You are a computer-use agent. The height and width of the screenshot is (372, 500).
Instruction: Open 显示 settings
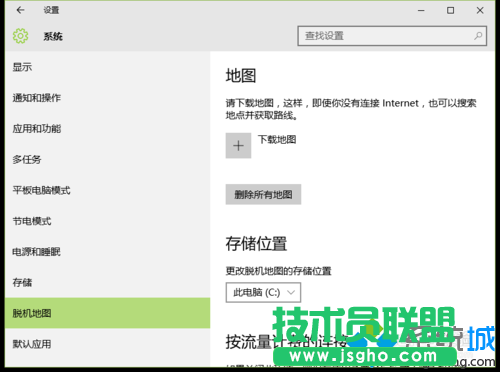(x=107, y=67)
